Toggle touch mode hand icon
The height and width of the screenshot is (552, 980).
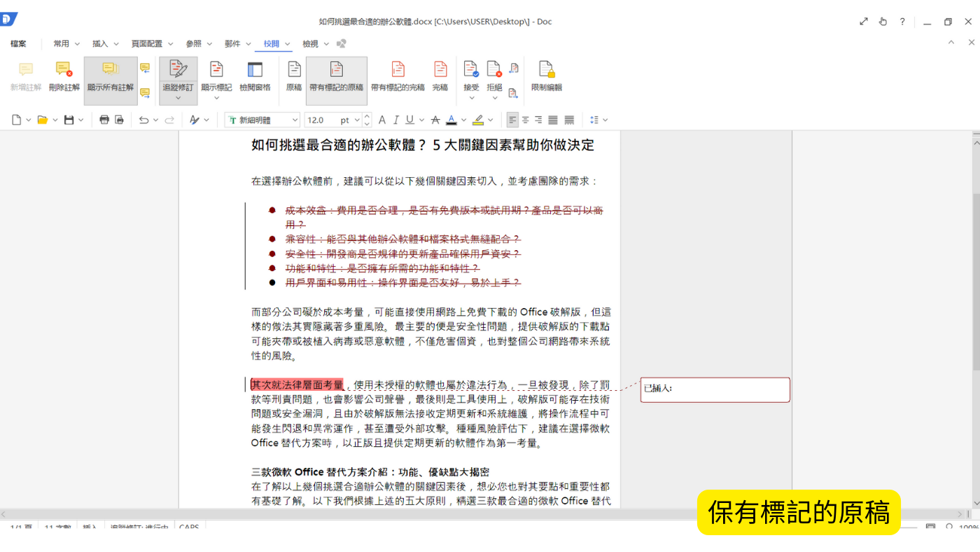click(883, 22)
